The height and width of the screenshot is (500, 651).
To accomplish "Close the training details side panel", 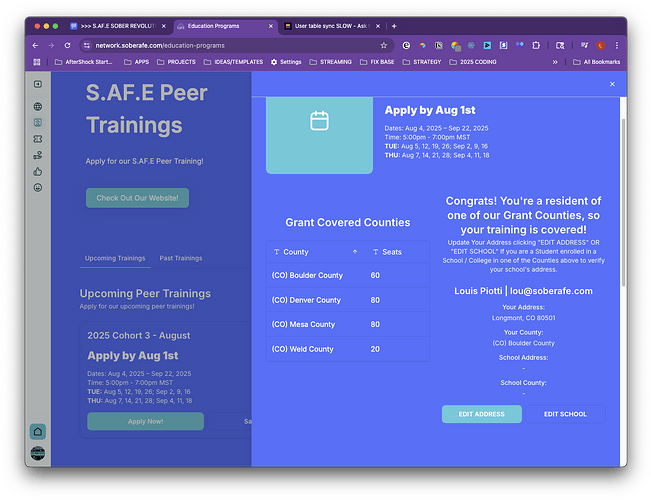I will pyautogui.click(x=612, y=85).
